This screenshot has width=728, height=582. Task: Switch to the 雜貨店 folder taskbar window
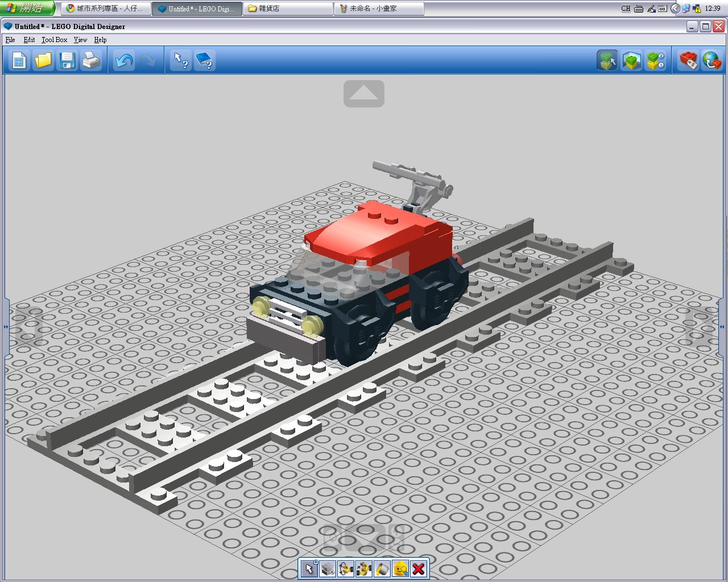(x=288, y=9)
